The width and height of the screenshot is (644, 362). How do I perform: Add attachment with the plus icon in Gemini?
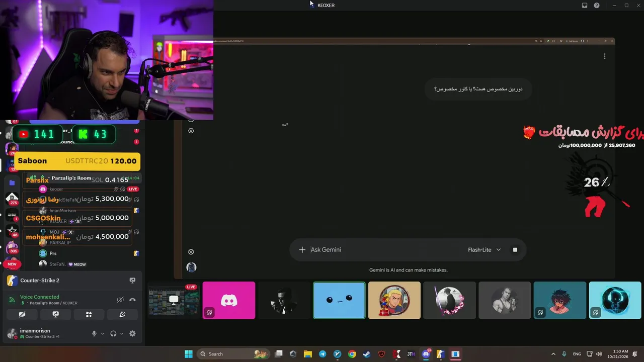click(x=302, y=249)
